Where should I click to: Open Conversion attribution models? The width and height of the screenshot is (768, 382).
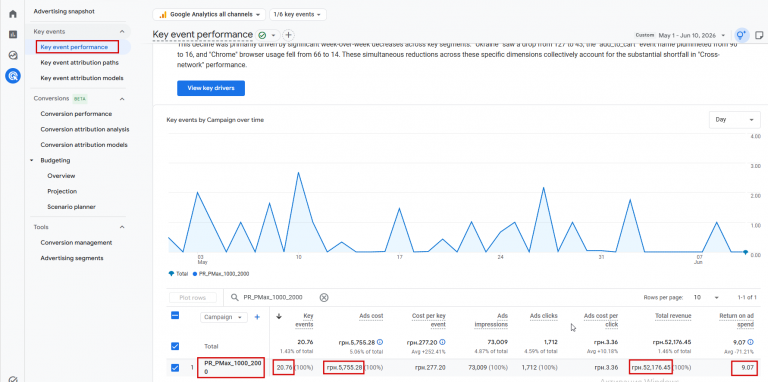click(x=84, y=145)
